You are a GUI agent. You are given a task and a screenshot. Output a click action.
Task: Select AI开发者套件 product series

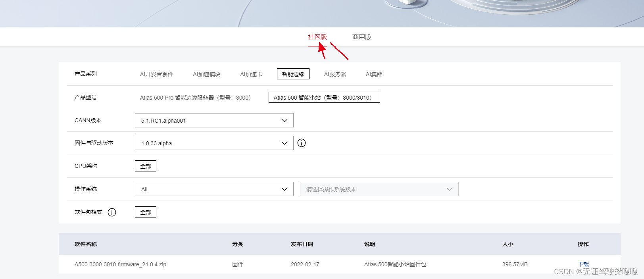click(x=157, y=74)
